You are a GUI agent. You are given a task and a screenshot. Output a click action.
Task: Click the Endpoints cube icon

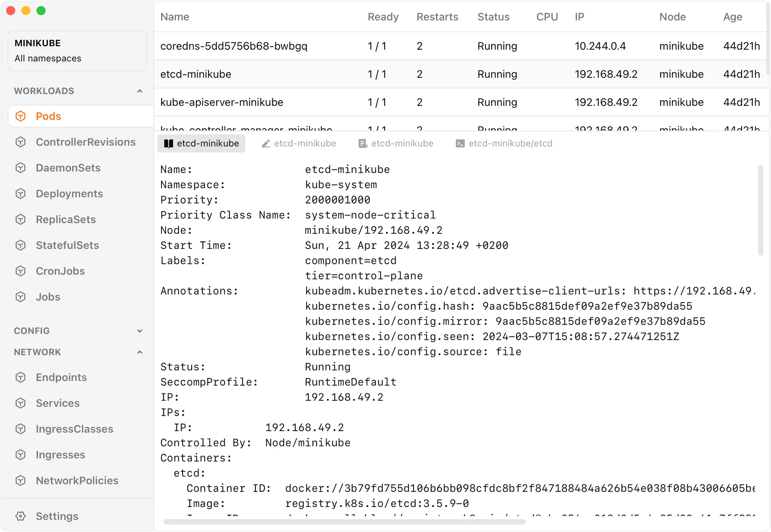20,377
